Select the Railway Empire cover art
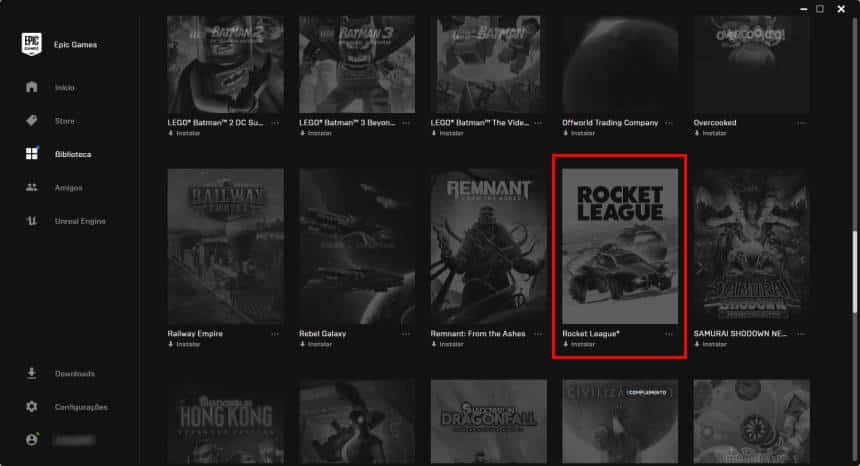Image resolution: width=860 pixels, height=466 pixels. 225,246
